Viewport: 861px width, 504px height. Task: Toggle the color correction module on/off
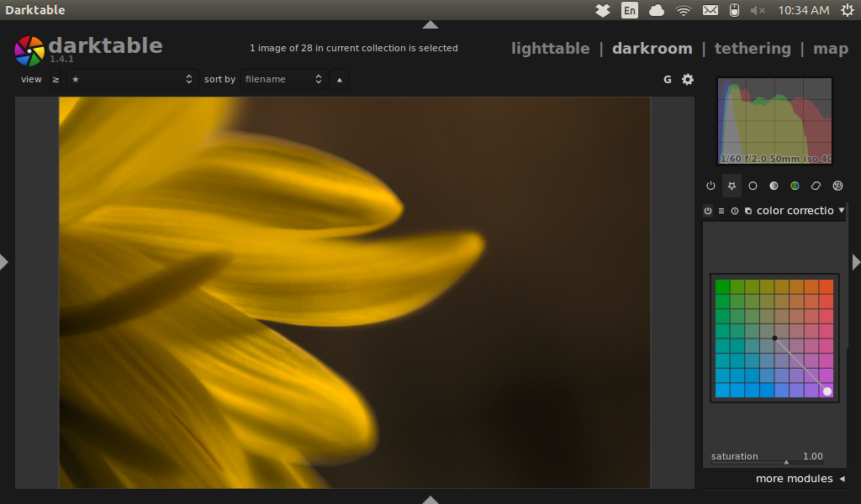point(708,211)
